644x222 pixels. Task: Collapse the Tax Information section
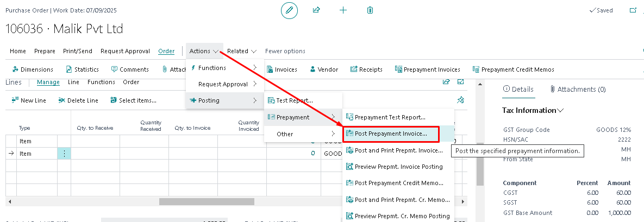[533, 110]
